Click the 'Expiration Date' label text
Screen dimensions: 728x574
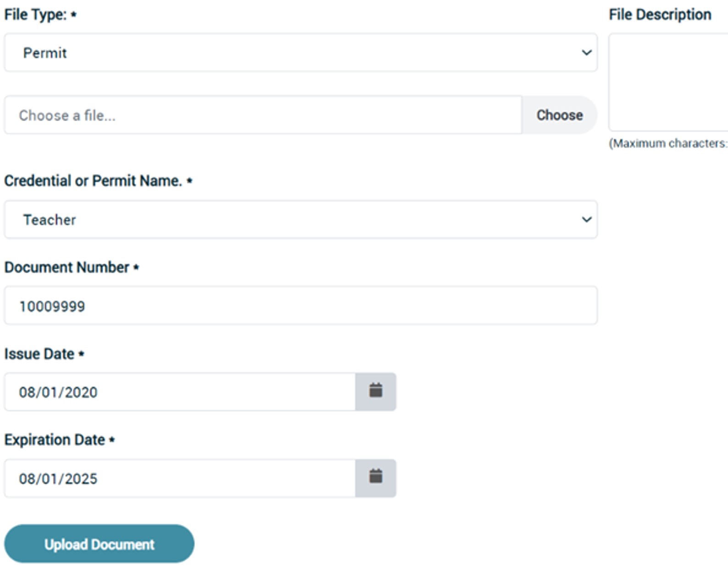[x=55, y=440]
